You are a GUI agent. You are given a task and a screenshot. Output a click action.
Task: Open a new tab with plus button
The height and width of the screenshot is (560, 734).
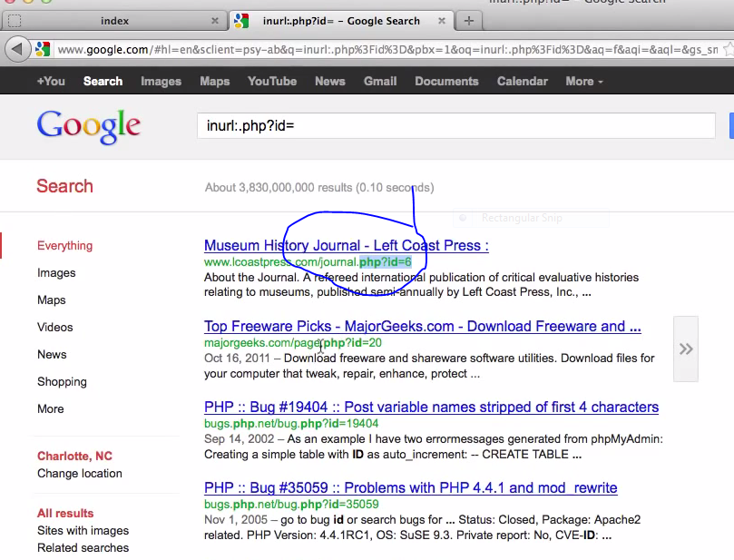tap(469, 21)
